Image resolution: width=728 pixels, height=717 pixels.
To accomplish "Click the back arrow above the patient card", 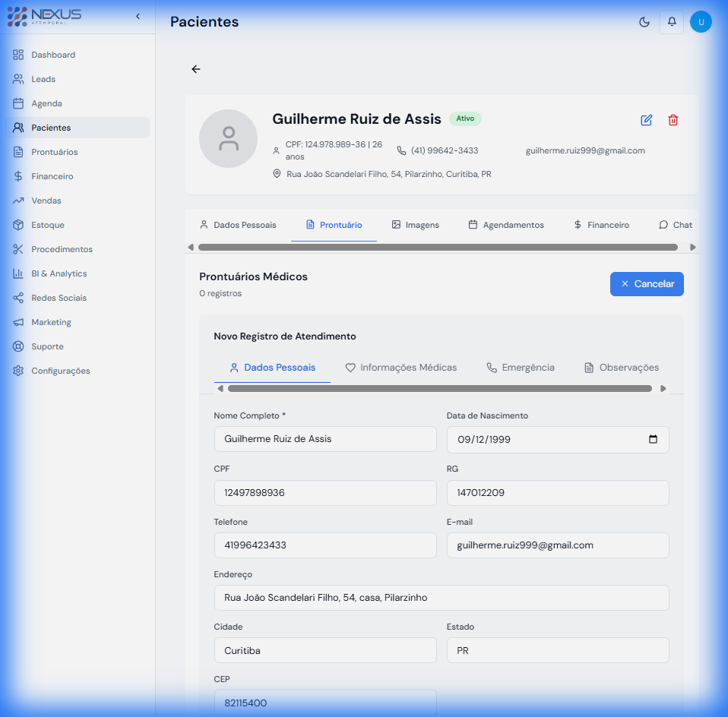I will [195, 68].
